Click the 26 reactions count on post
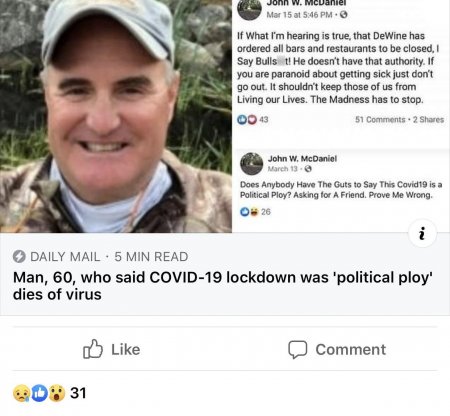Viewport: 450px width, 416px height. coord(266,212)
